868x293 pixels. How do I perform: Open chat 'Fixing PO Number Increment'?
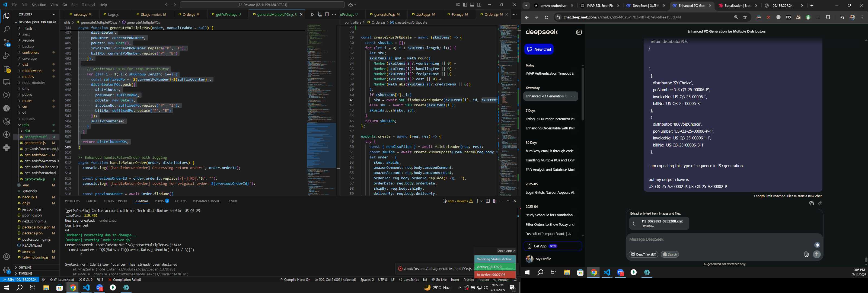click(550, 119)
